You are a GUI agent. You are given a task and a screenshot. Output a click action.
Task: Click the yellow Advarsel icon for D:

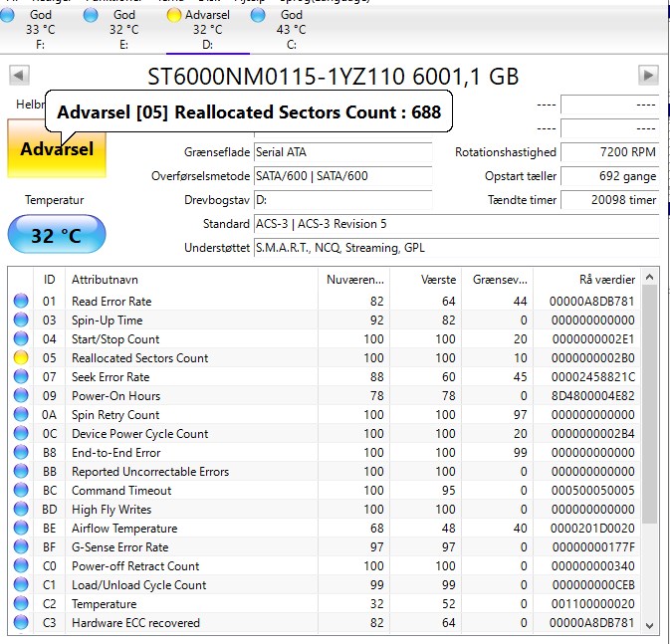click(x=174, y=15)
